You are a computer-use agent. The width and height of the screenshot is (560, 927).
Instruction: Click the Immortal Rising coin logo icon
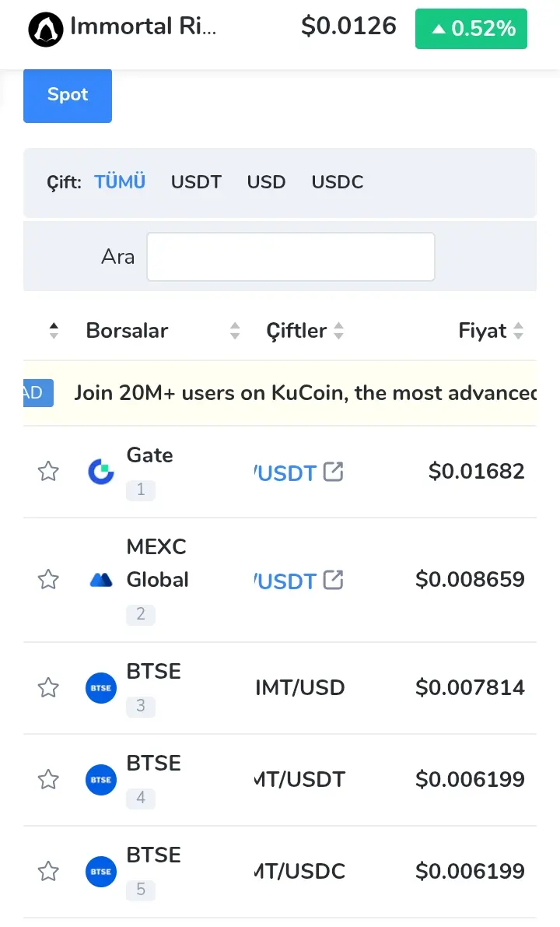(x=45, y=29)
